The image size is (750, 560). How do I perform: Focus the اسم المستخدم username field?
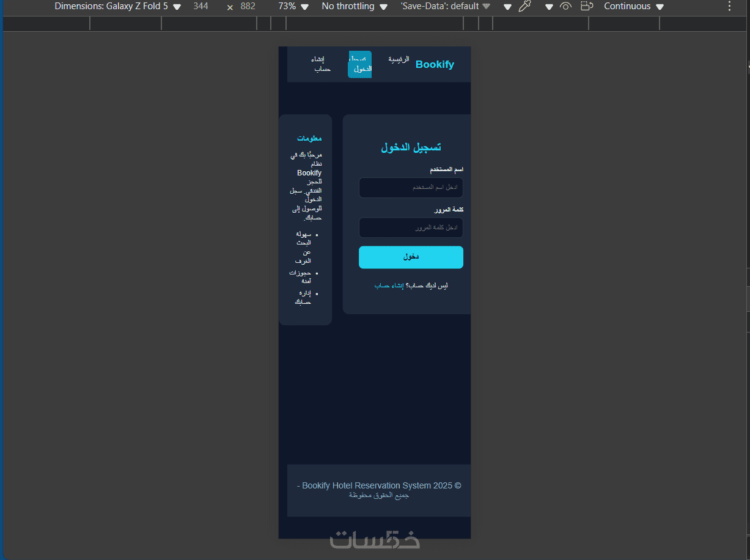[x=411, y=188]
